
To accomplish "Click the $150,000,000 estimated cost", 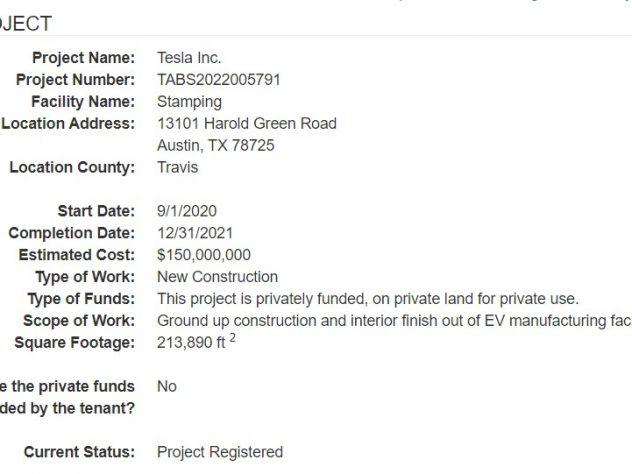I will [x=204, y=255].
